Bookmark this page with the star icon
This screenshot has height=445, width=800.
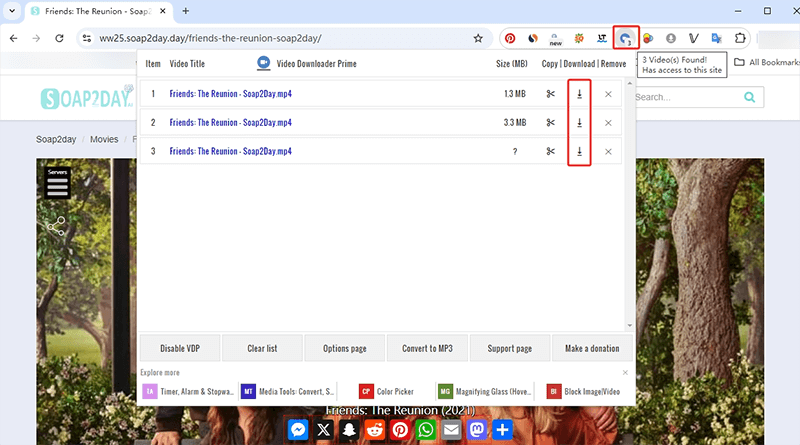pyautogui.click(x=478, y=38)
